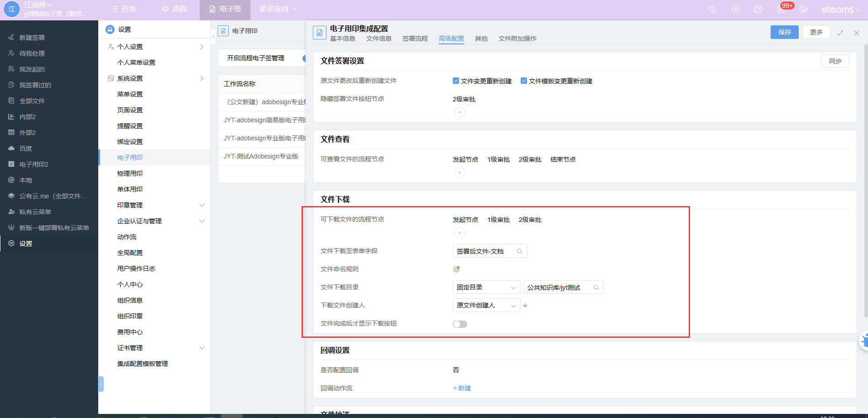The width and height of the screenshot is (868, 418).
Task: Open 文件命名规则 settings gear icon
Action: [x=456, y=269]
